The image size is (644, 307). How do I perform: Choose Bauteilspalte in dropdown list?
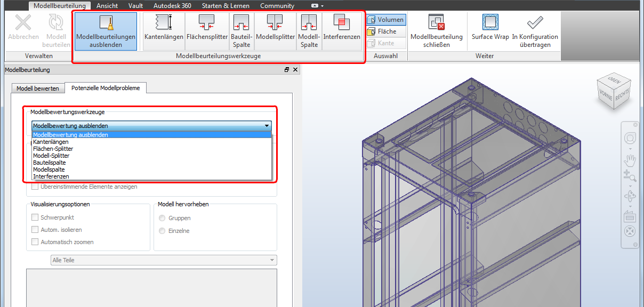pos(151,163)
